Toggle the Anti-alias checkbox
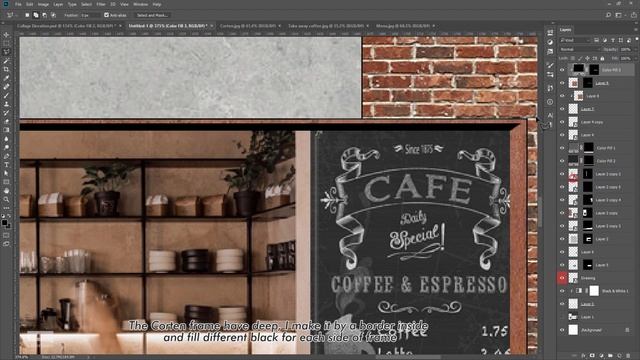Viewport: 640px width, 360px height. click(107, 15)
